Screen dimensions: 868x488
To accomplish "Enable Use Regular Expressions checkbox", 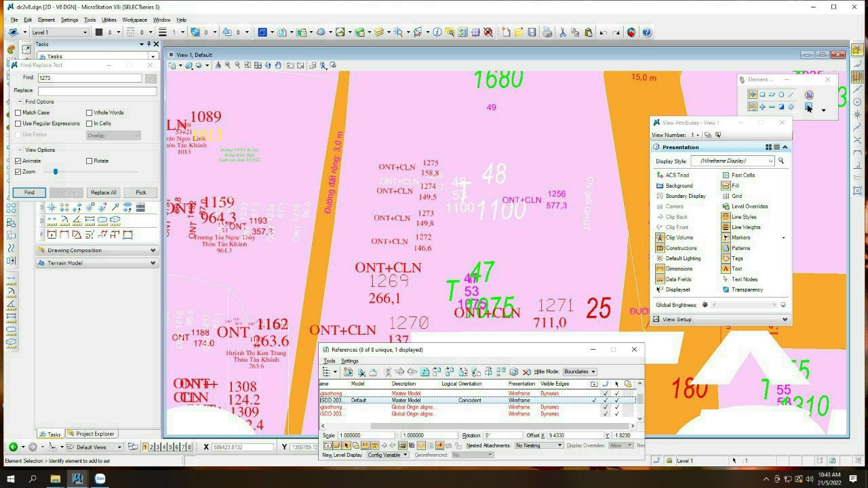I will pos(18,123).
